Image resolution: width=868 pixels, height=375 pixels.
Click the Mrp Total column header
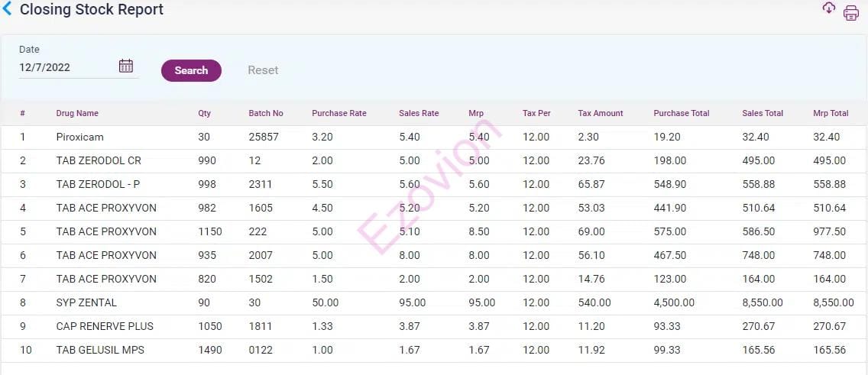[x=831, y=113]
